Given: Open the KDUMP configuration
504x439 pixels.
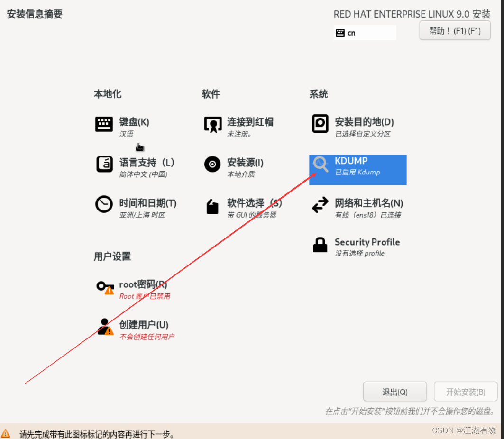Looking at the screenshot, I should (320, 165).
